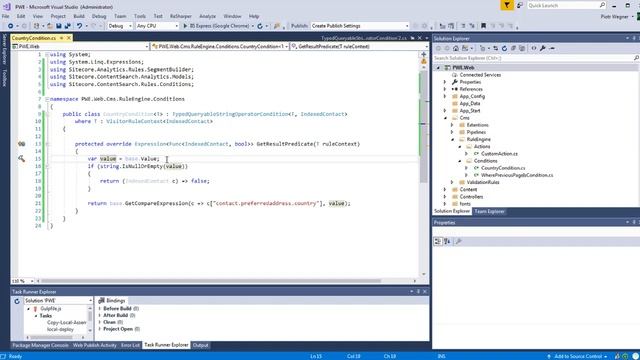Expand the ValidationRules folder

point(452,182)
